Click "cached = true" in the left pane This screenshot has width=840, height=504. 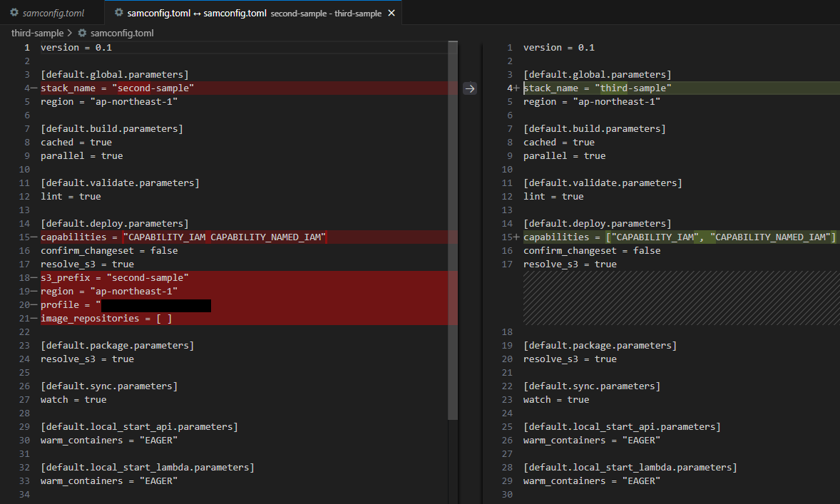point(76,142)
